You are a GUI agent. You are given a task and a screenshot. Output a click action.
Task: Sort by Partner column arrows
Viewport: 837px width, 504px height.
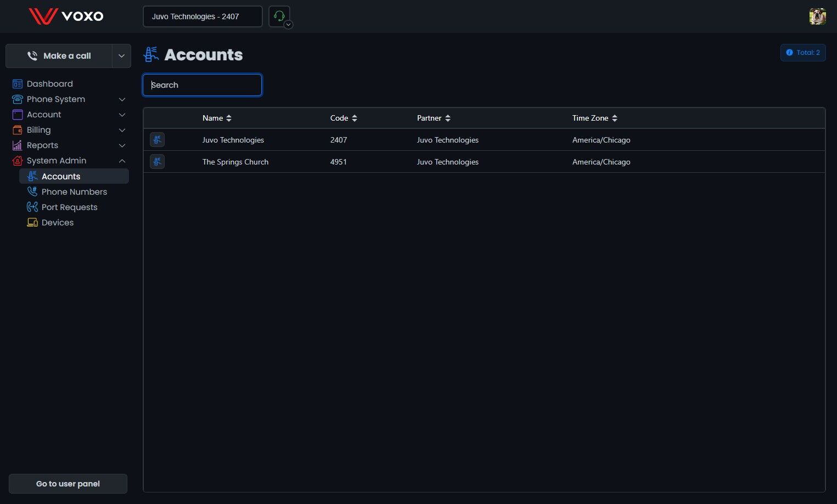click(448, 118)
